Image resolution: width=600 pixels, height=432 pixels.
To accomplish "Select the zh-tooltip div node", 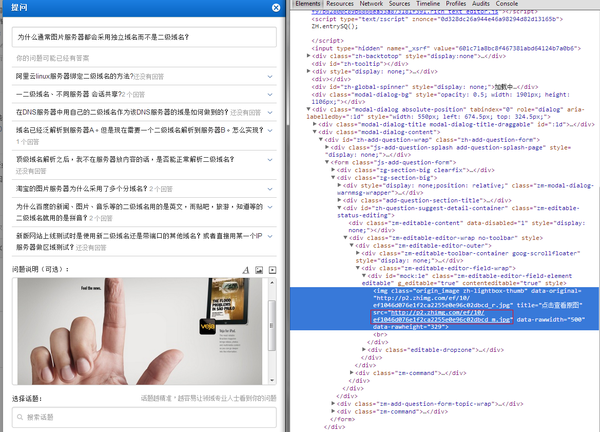I will point(360,64).
